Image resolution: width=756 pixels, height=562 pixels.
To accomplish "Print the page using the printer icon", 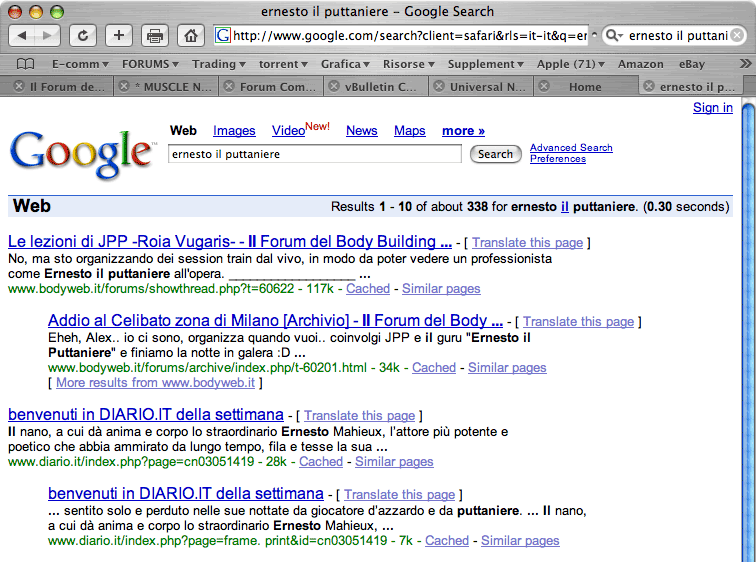I will click(x=155, y=36).
